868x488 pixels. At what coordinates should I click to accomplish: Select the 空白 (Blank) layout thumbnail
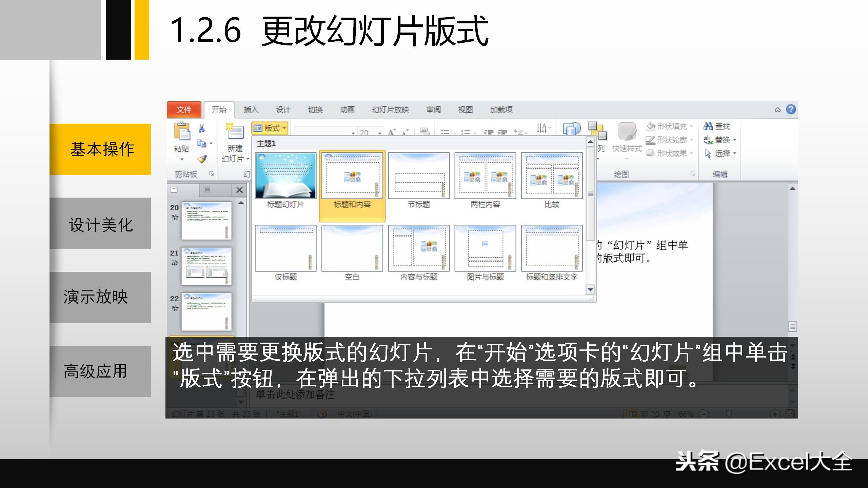click(352, 247)
